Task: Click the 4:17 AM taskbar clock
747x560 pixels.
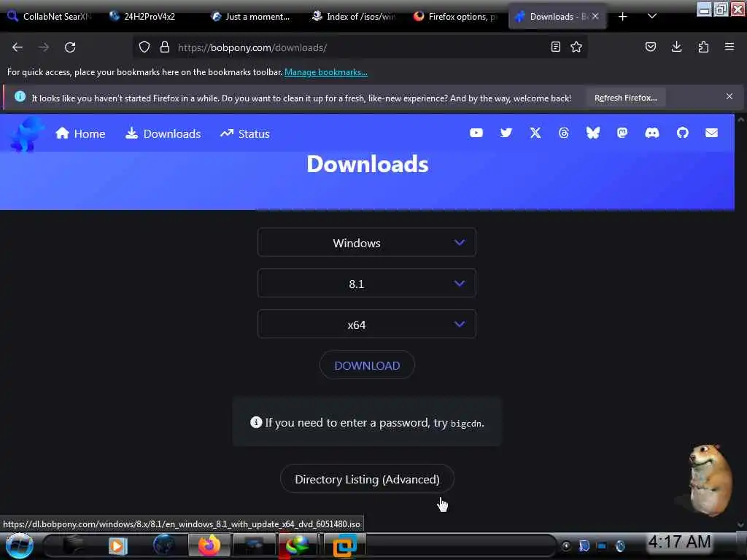Action: pyautogui.click(x=680, y=542)
